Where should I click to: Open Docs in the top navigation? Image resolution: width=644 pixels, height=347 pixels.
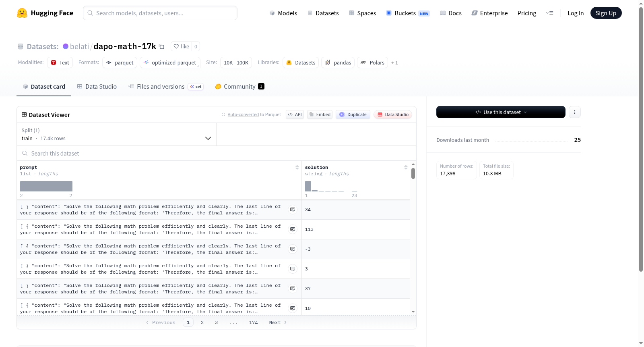(450, 13)
